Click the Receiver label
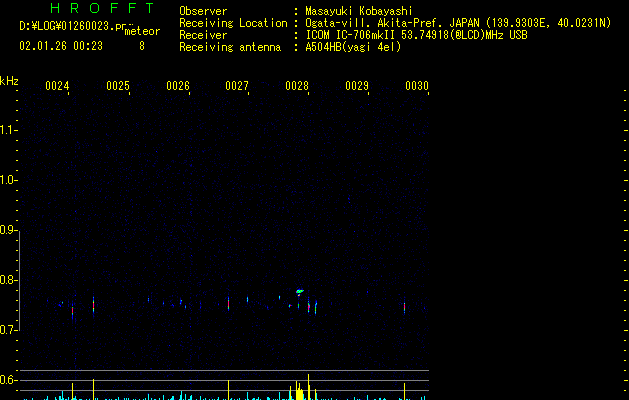Viewport: 629px width, 400px height. click(203, 35)
